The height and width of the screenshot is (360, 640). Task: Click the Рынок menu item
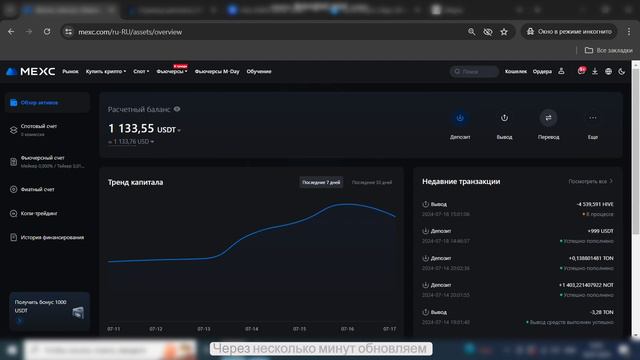[70, 71]
